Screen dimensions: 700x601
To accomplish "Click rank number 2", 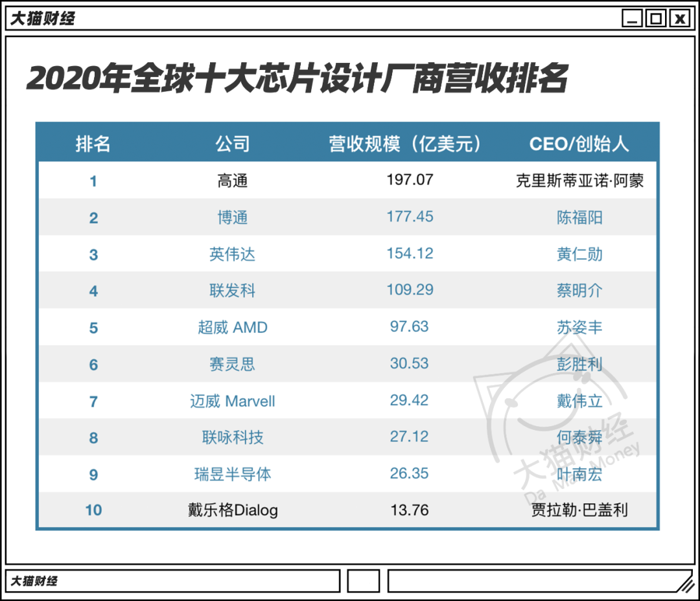I will click(93, 218).
